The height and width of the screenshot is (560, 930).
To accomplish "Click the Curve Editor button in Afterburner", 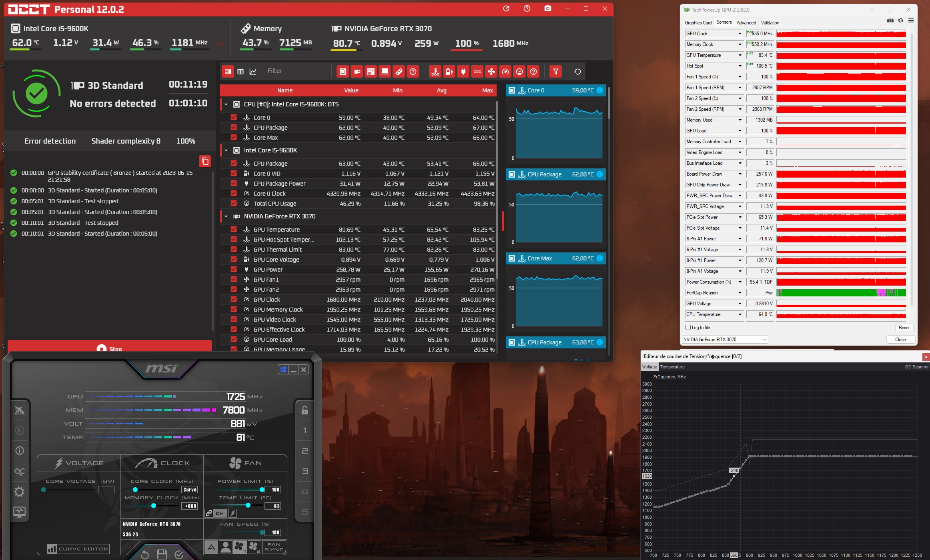I will point(78,549).
